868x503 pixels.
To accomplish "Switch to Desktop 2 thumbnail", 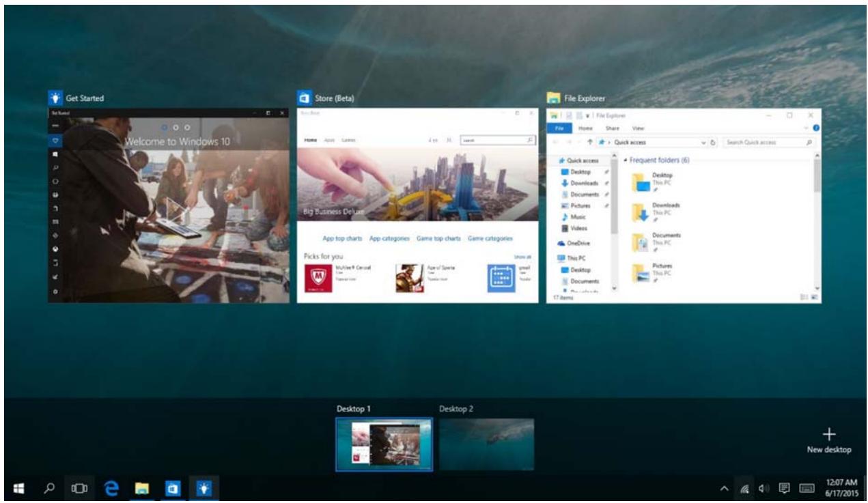I will click(486, 444).
